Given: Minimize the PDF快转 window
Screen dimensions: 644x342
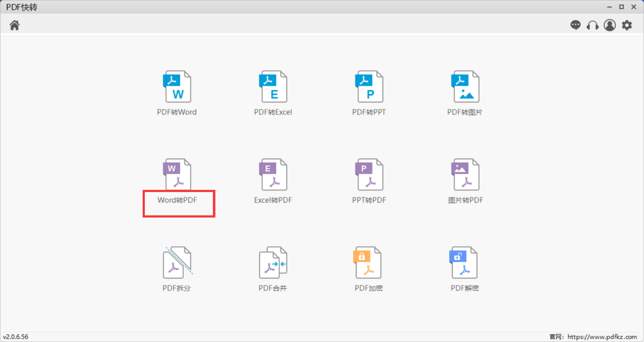Looking at the screenshot, I should tap(609, 7).
